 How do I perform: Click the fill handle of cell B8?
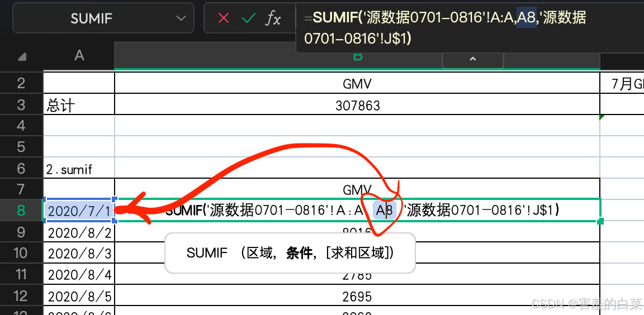pos(600,221)
